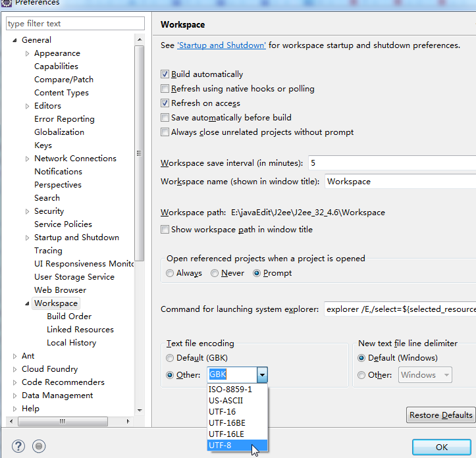Expand Startup and Shutdown node arrow
The height and width of the screenshot is (458, 476).
(27, 238)
